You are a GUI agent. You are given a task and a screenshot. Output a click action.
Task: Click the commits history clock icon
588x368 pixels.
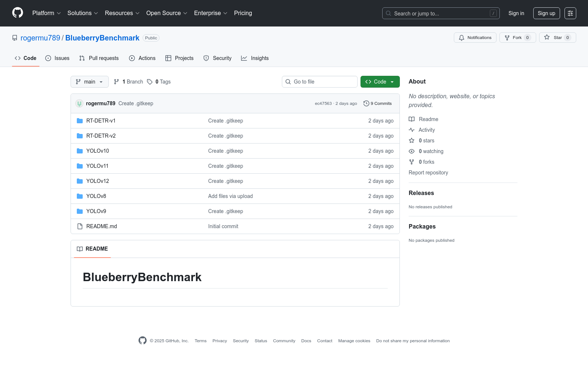point(366,103)
